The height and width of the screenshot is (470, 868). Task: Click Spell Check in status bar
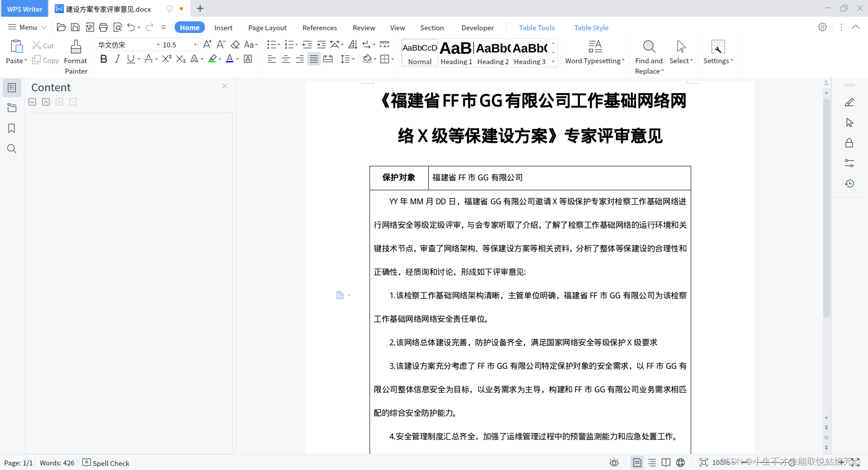tap(106, 463)
